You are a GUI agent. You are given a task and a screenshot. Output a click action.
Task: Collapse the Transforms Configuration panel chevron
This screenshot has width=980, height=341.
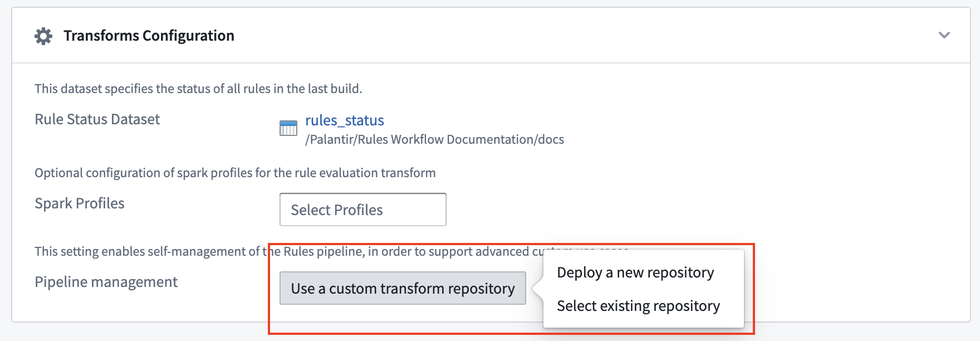click(944, 35)
